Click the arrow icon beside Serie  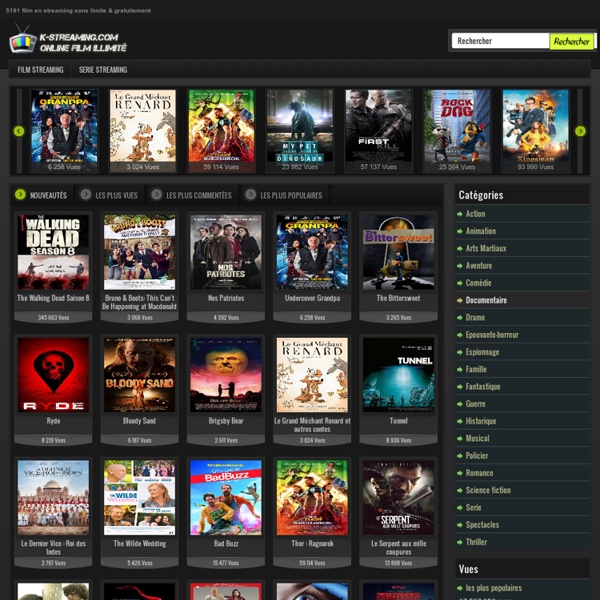(460, 508)
